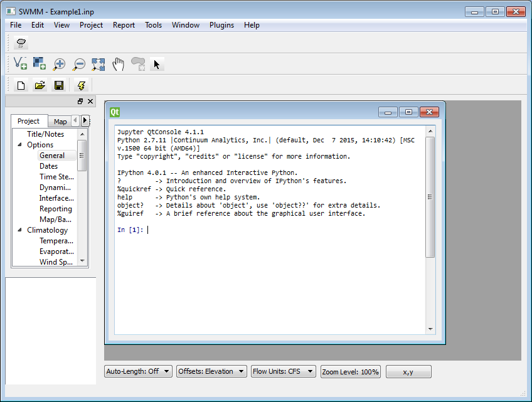Viewport: 532px width, 402px height.
Task: Click the console scrollbar down arrow
Action: click(430, 329)
